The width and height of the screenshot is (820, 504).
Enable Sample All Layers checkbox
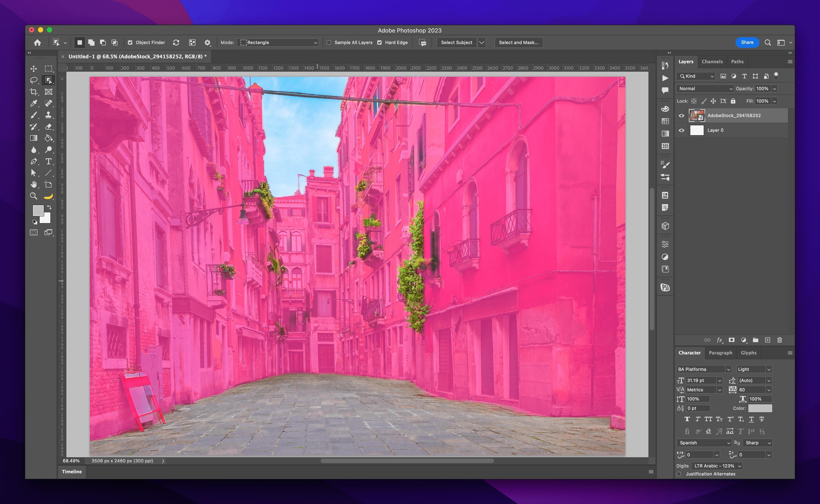click(329, 42)
